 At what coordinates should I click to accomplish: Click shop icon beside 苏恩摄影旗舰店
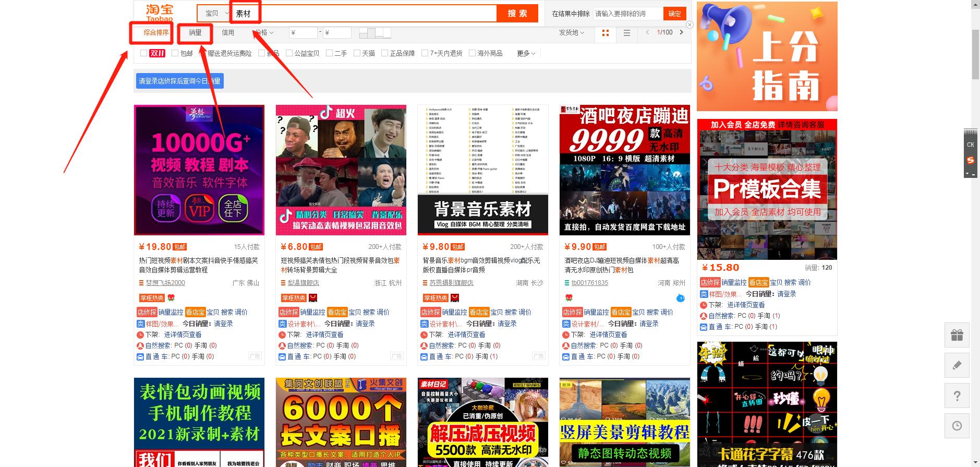[425, 283]
